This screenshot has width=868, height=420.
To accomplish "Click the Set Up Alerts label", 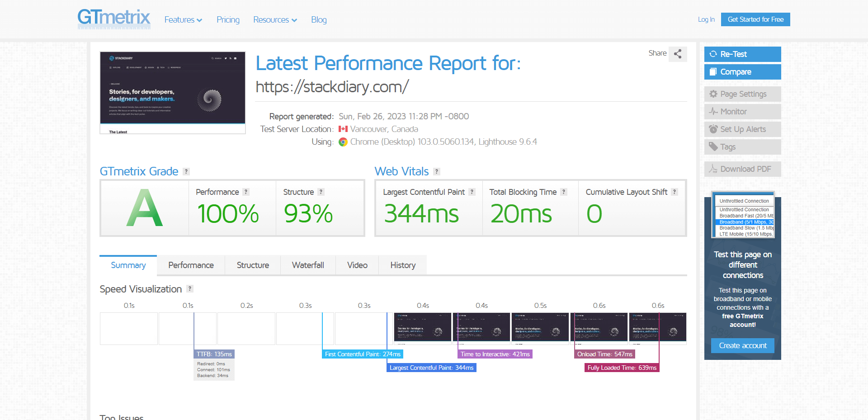I will tap(743, 129).
